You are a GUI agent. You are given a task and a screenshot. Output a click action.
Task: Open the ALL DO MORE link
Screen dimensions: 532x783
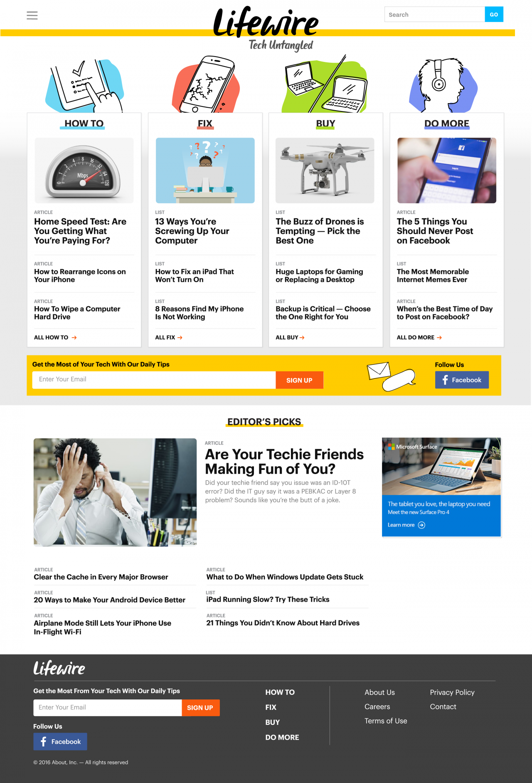point(419,337)
